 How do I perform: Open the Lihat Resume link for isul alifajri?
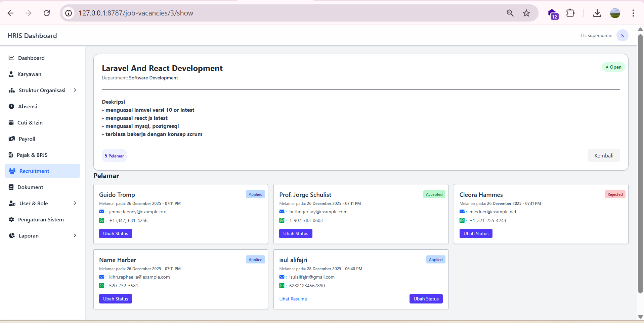click(293, 299)
